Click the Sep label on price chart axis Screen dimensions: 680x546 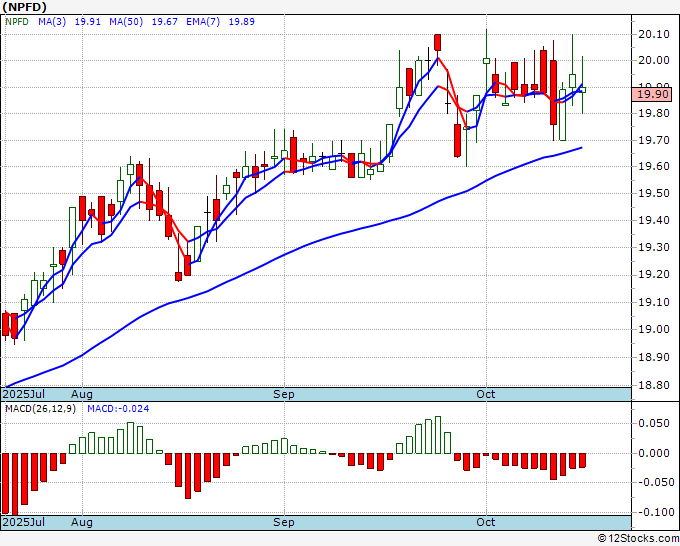click(x=284, y=394)
